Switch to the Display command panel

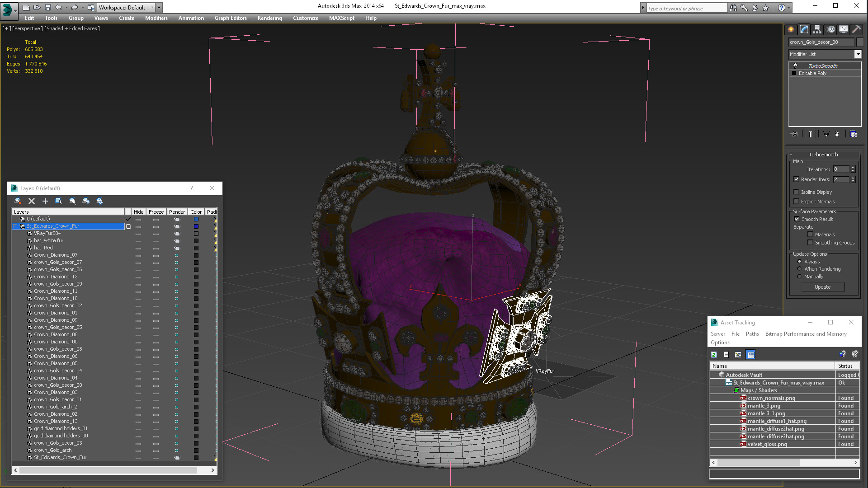pyautogui.click(x=844, y=29)
